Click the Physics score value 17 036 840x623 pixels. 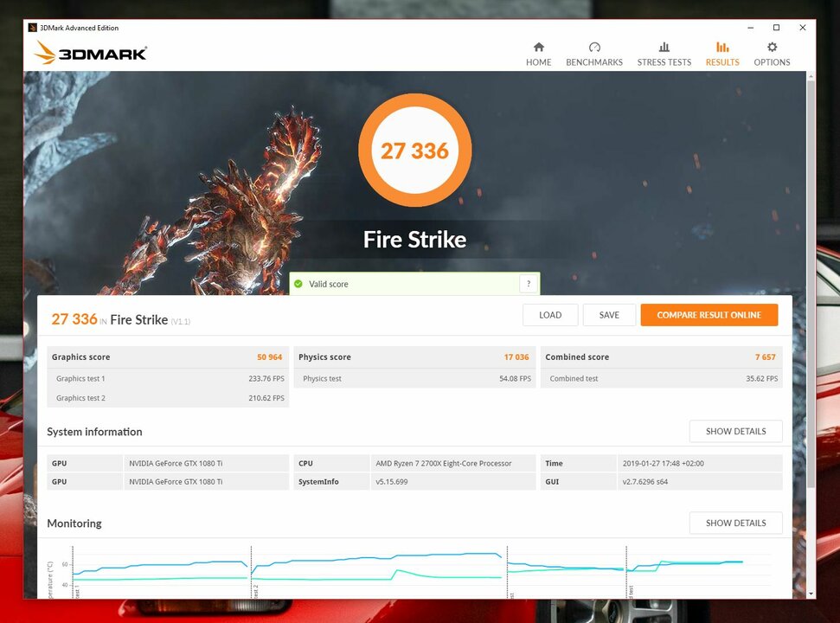(x=516, y=356)
